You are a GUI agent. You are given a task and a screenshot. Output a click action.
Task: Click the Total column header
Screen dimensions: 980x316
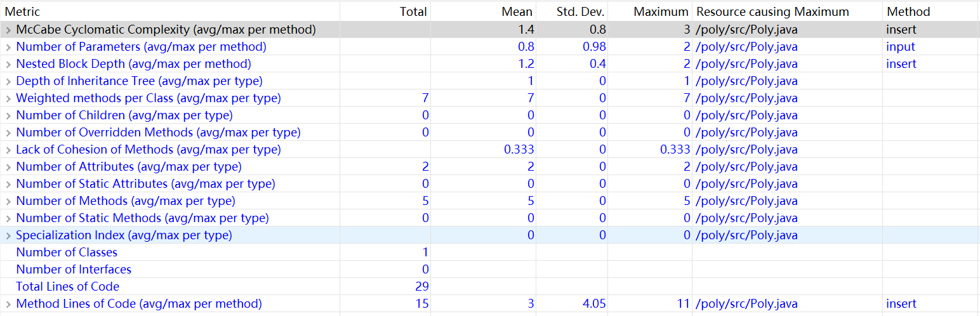(x=385, y=11)
